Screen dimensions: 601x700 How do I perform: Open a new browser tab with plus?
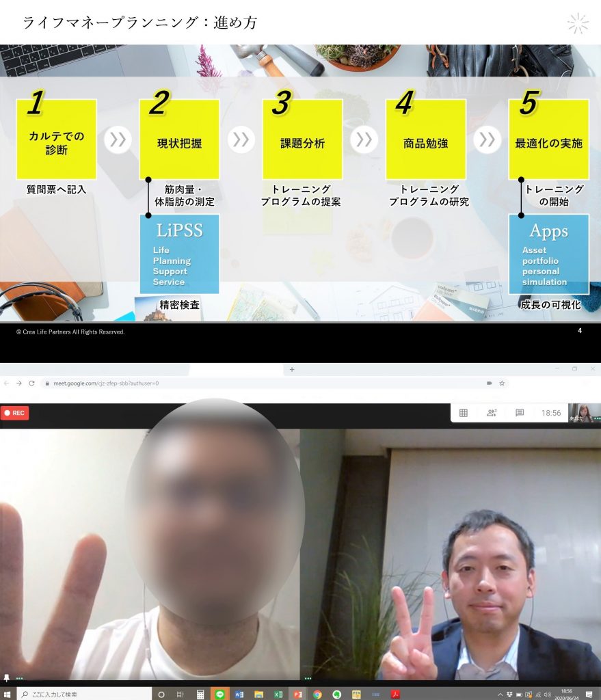[x=292, y=369]
